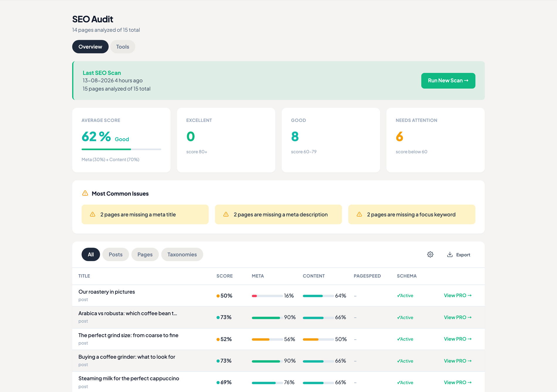557x392 pixels.
Task: Switch to the Overview tab
Action: point(90,47)
